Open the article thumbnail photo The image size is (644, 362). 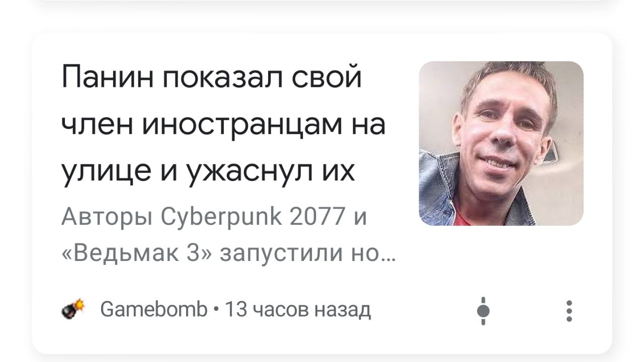[501, 143]
